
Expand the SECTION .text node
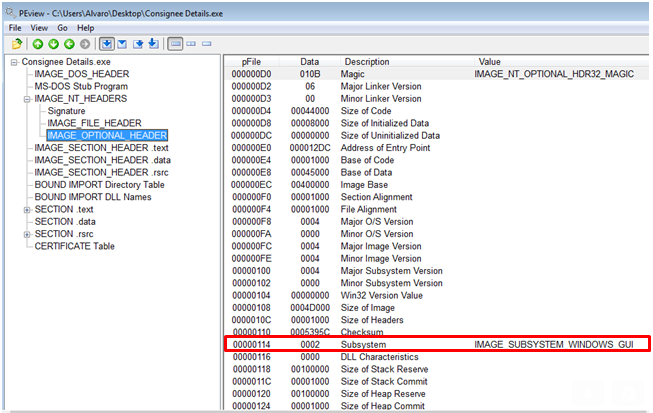(27, 210)
